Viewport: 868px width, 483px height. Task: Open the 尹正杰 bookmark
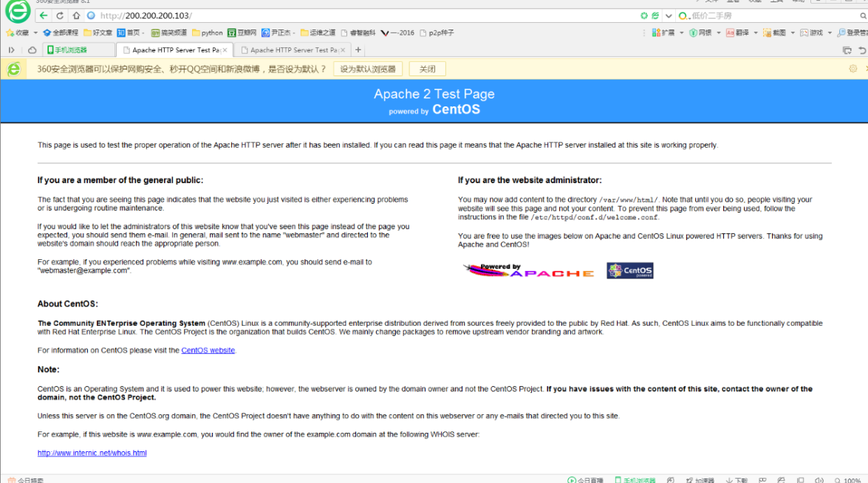coord(278,32)
